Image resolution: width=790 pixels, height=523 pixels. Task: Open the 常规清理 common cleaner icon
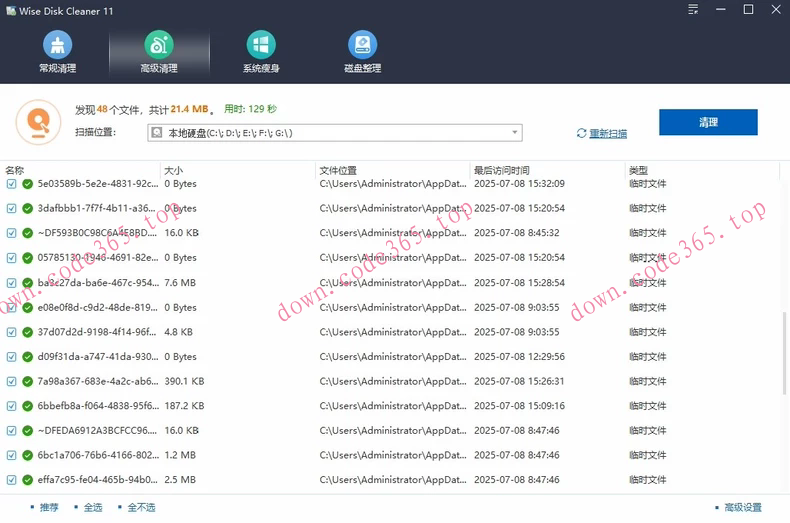[57, 45]
